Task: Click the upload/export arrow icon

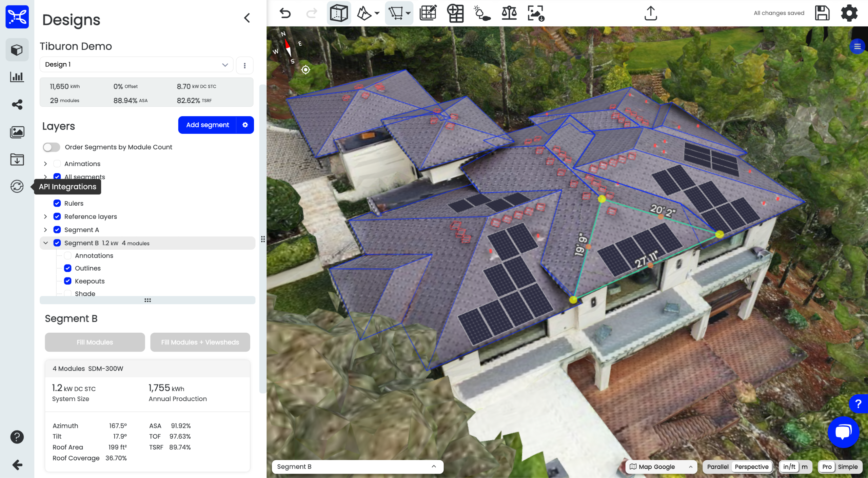Action: [x=650, y=13]
